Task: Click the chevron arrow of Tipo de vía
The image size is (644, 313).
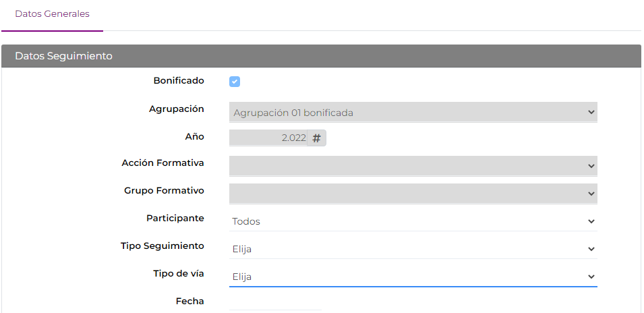Action: coord(591,277)
